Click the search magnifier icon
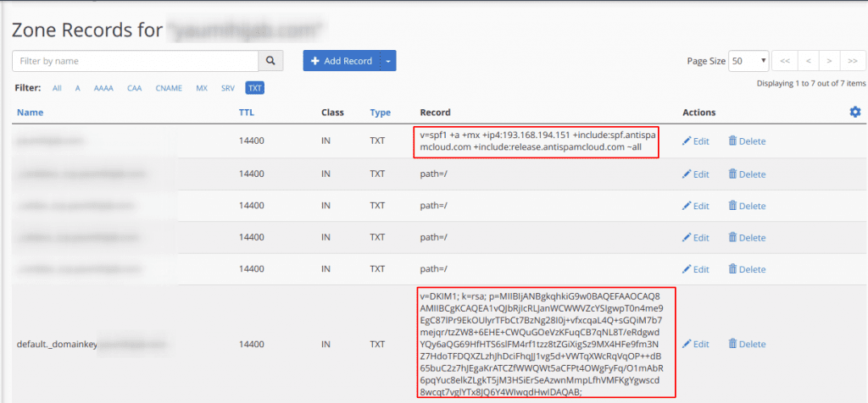The height and width of the screenshot is (403, 868). (x=270, y=61)
